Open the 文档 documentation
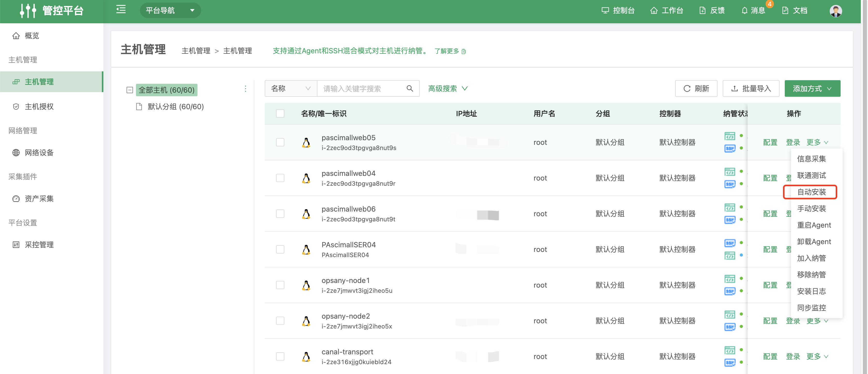Screen dimensions: 868x374 pyautogui.click(x=795, y=10)
